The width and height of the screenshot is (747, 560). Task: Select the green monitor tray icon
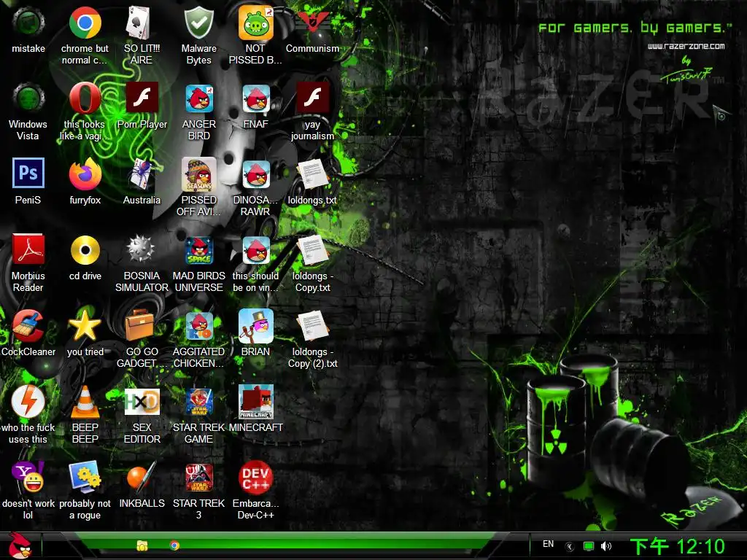(589, 546)
